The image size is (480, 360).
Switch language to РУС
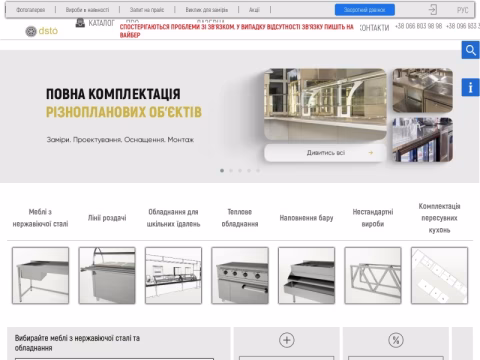(x=463, y=10)
